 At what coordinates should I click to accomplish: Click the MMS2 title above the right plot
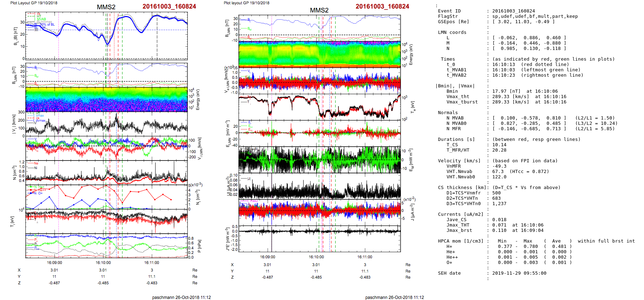(x=319, y=10)
